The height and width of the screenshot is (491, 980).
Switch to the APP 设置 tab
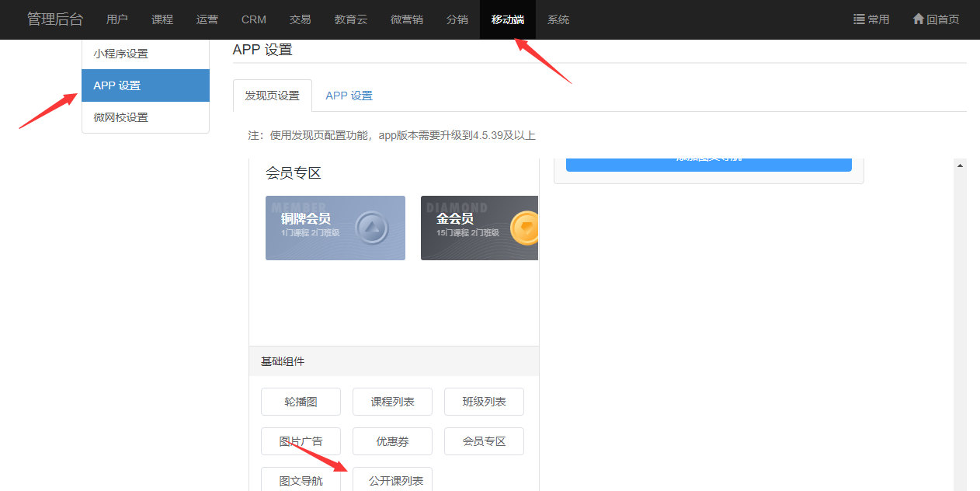click(349, 96)
